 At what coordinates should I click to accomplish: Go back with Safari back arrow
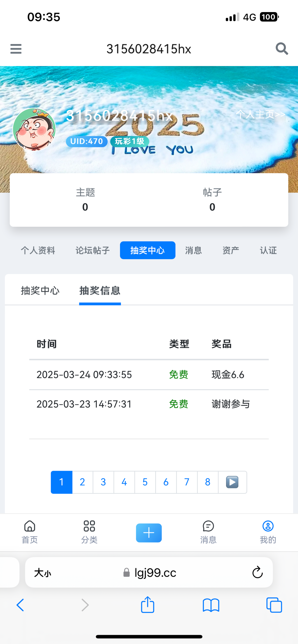tap(20, 605)
